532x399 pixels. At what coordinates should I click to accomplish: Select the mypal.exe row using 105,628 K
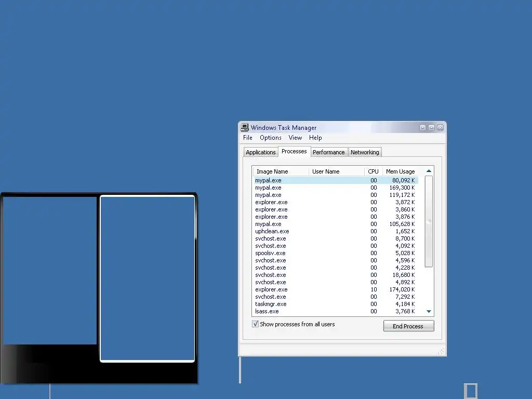(x=336, y=224)
